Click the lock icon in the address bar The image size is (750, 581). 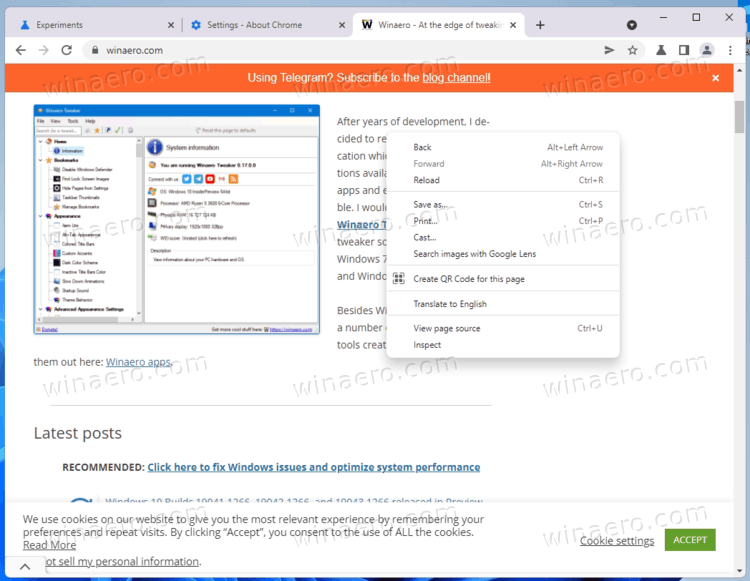[x=95, y=50]
